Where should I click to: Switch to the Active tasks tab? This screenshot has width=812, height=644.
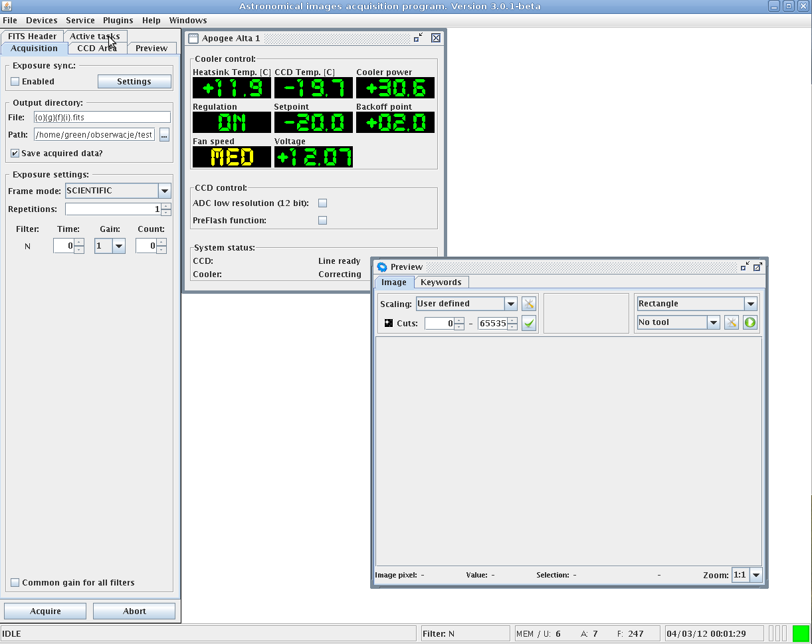(x=95, y=37)
